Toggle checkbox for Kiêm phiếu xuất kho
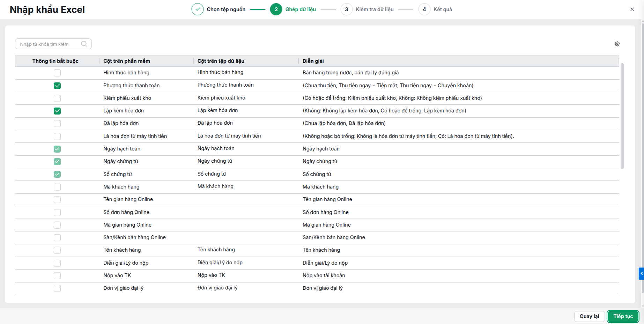 tap(57, 98)
